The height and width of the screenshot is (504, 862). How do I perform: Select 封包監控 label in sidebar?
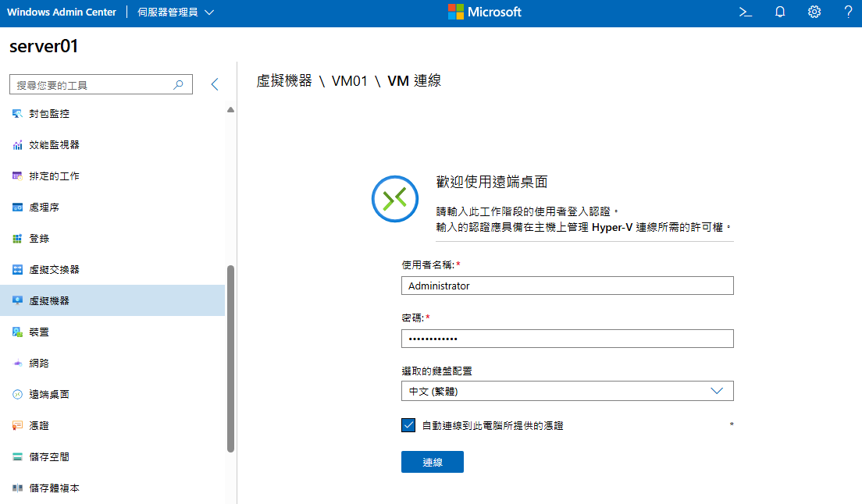tap(49, 114)
